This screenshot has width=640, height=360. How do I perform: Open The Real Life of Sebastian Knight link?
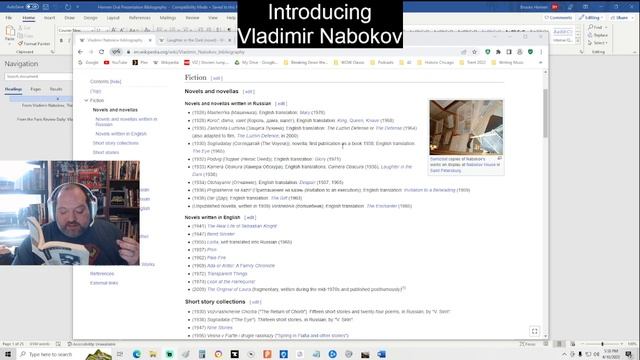(242, 226)
